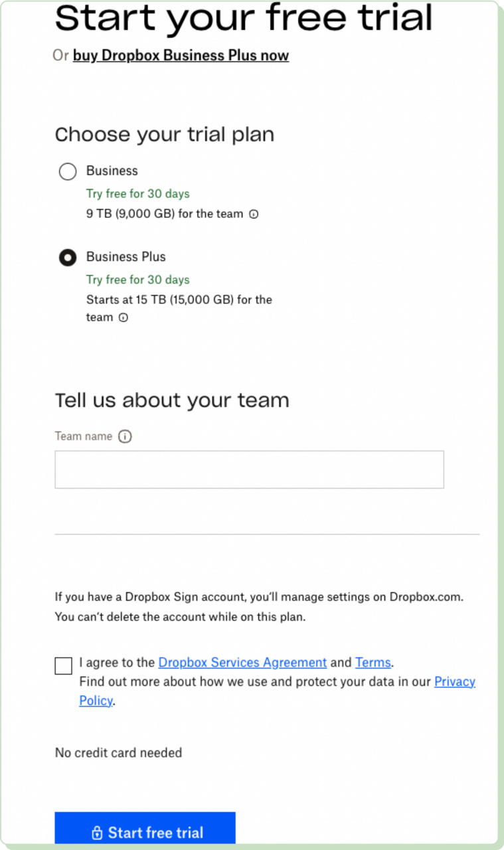Click the Business Plus plan label text
The image size is (504, 850).
click(126, 257)
